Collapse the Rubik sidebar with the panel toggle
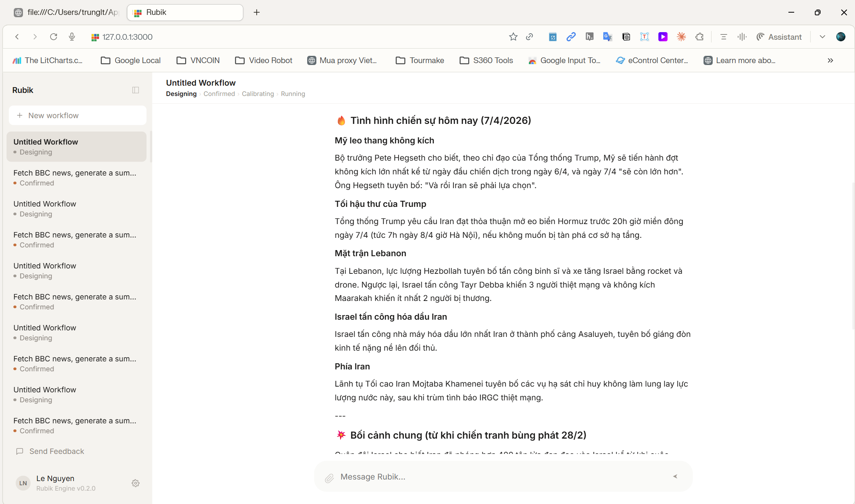The width and height of the screenshot is (855, 504). [135, 89]
